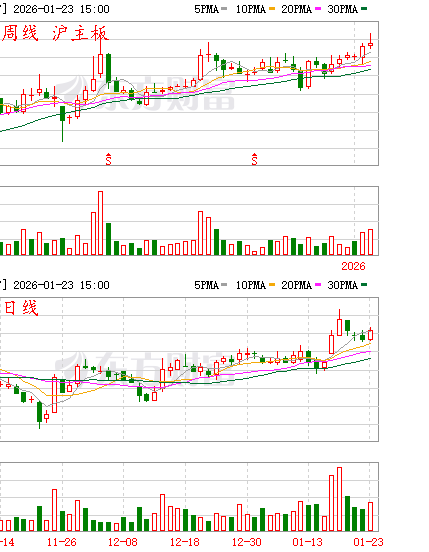
Task: Select the 01-23 date label on the axis
Action: (x=368, y=542)
